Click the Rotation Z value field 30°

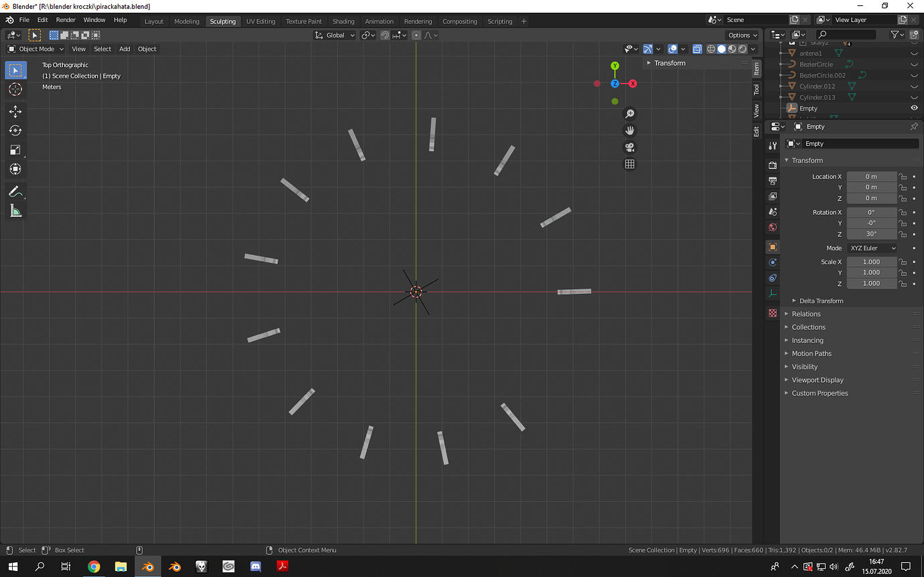871,234
